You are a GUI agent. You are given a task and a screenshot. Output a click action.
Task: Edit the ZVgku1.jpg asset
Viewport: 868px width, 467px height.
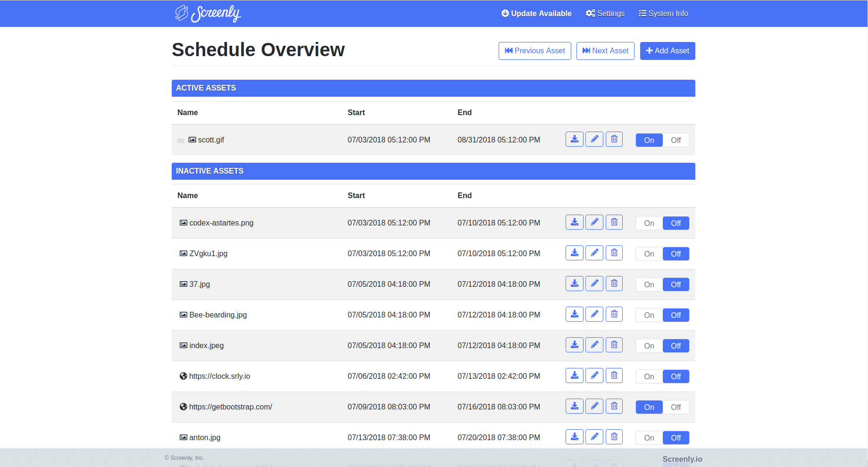click(594, 252)
